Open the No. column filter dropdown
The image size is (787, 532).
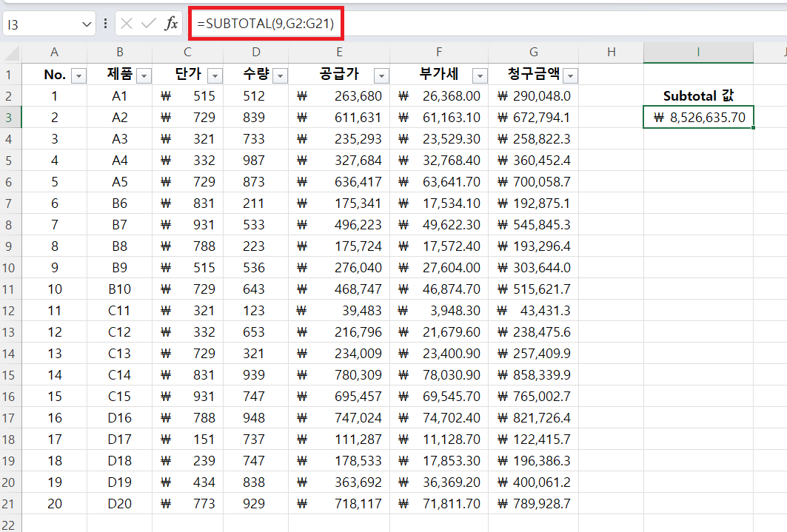(78, 75)
